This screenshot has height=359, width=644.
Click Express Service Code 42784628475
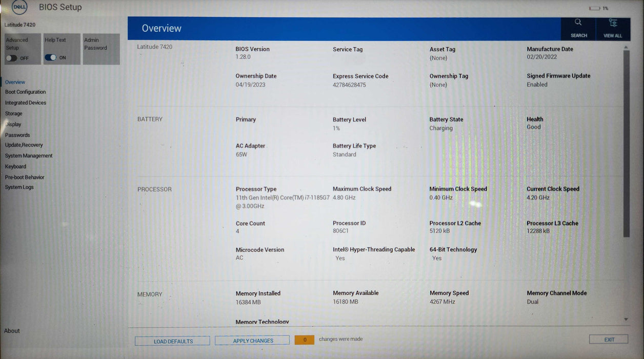(x=349, y=85)
